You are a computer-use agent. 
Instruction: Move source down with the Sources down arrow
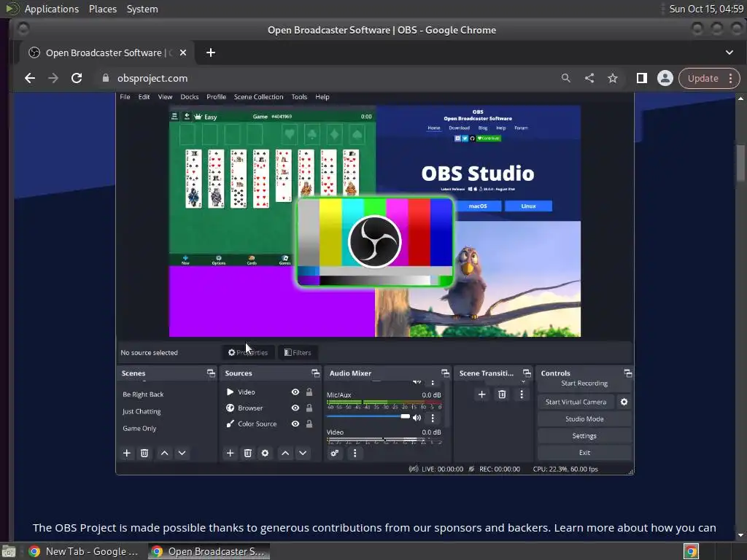click(x=303, y=453)
